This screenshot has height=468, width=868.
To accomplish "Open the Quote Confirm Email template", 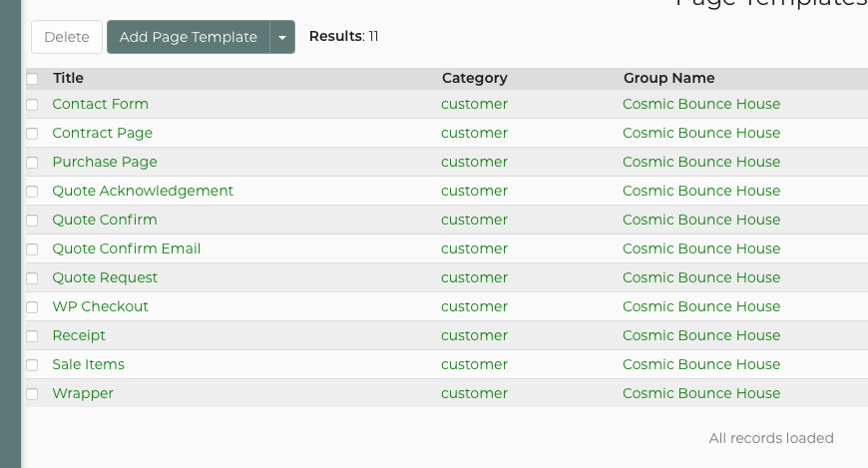I will [x=126, y=248].
